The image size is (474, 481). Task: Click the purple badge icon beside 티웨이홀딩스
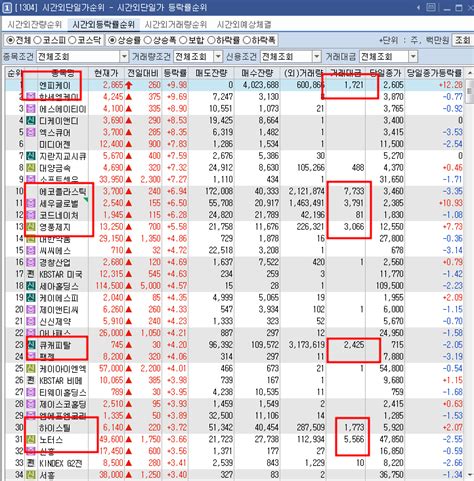[31, 392]
